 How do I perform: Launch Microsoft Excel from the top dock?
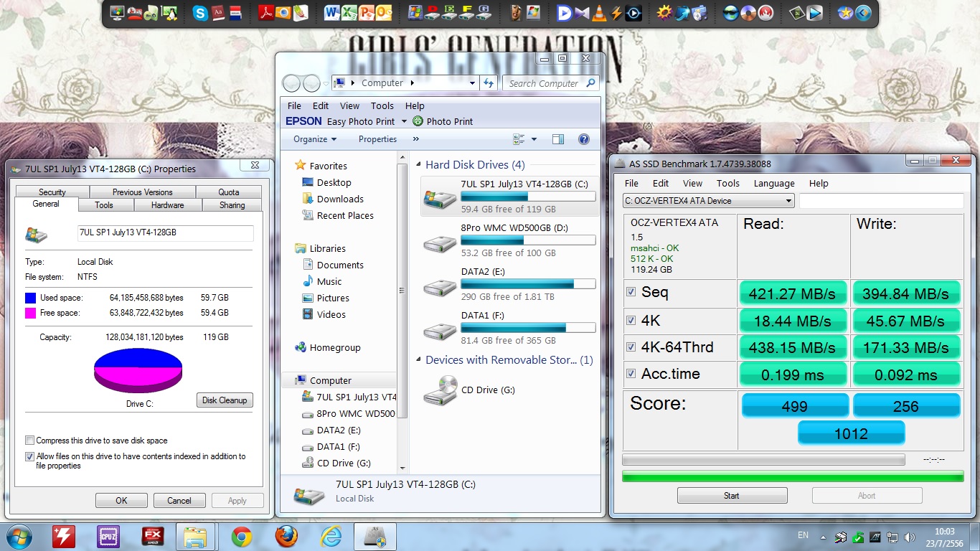pos(349,13)
